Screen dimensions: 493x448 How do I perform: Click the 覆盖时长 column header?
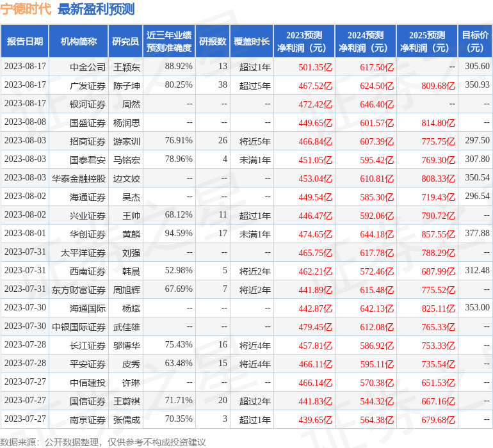[252, 41]
